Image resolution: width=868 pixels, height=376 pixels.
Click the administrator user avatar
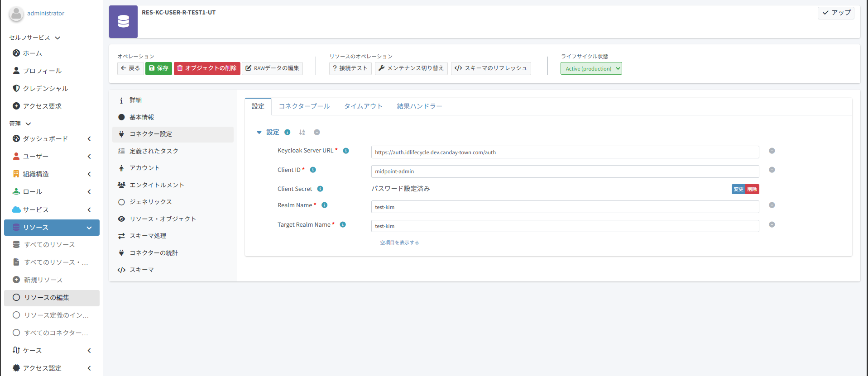tap(16, 14)
